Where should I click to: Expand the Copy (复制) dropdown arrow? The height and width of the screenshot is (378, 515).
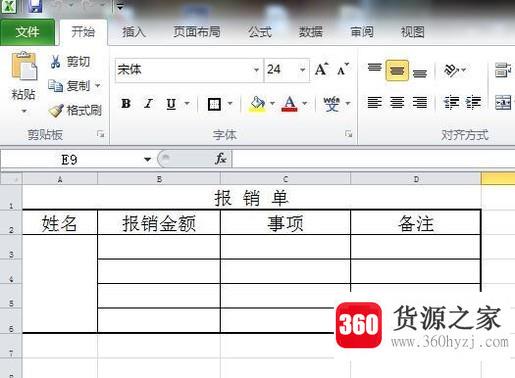click(98, 86)
